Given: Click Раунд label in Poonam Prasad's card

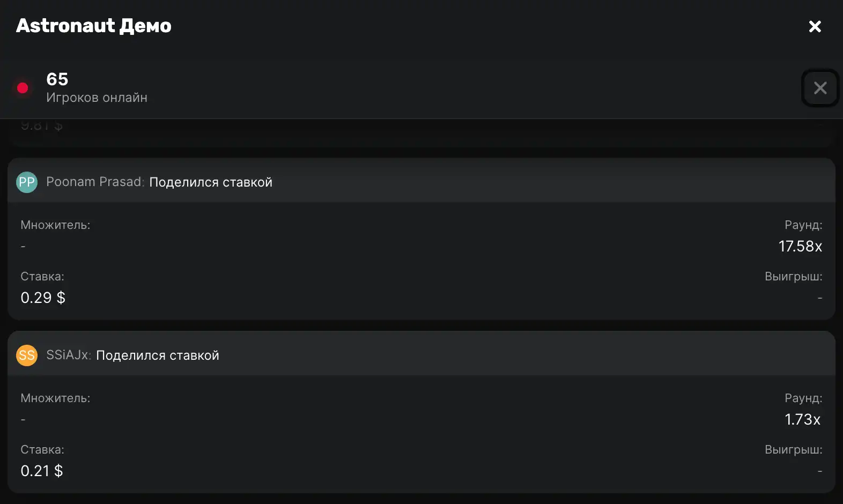Looking at the screenshot, I should 803,225.
